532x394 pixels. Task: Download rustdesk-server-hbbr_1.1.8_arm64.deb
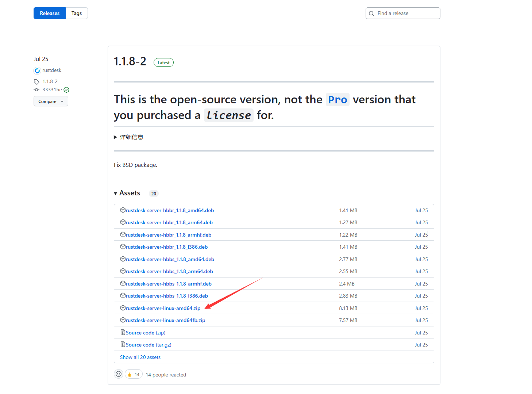click(x=169, y=222)
